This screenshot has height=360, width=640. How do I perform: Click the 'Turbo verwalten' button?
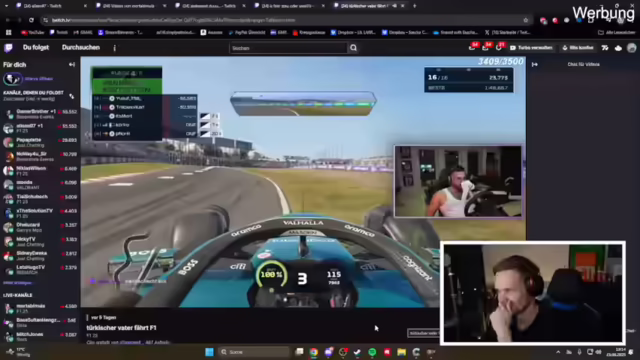531,48
